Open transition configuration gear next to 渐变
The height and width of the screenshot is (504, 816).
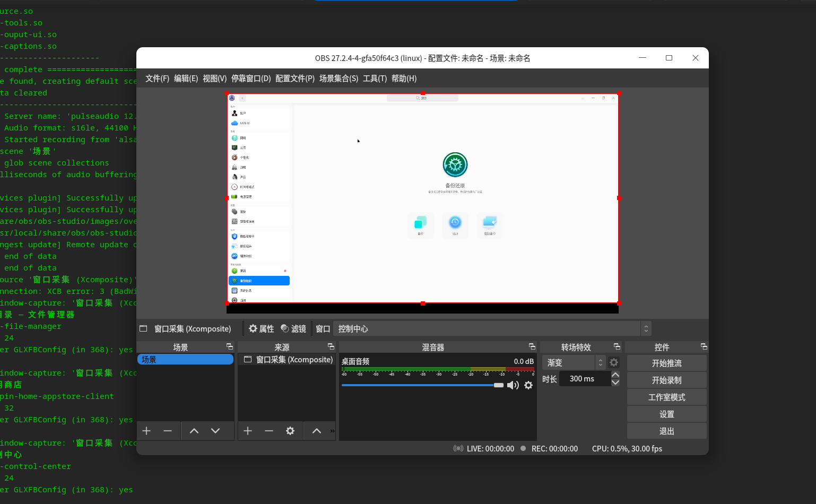coord(613,362)
